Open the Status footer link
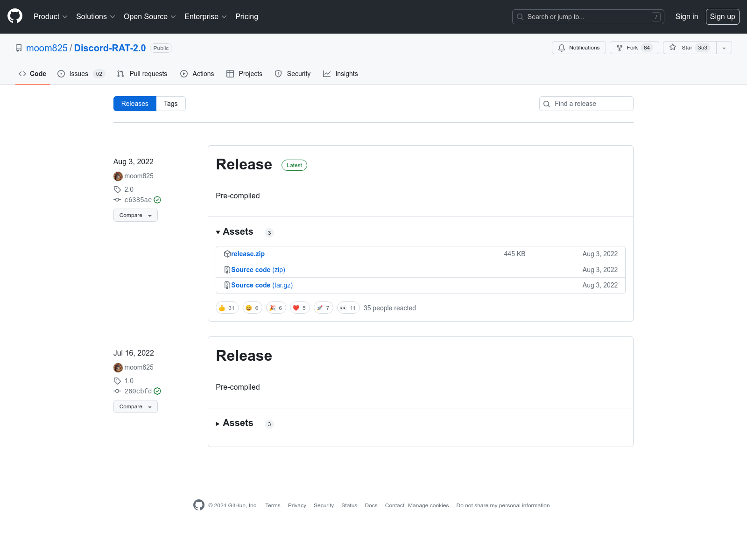747x560 pixels. point(349,505)
